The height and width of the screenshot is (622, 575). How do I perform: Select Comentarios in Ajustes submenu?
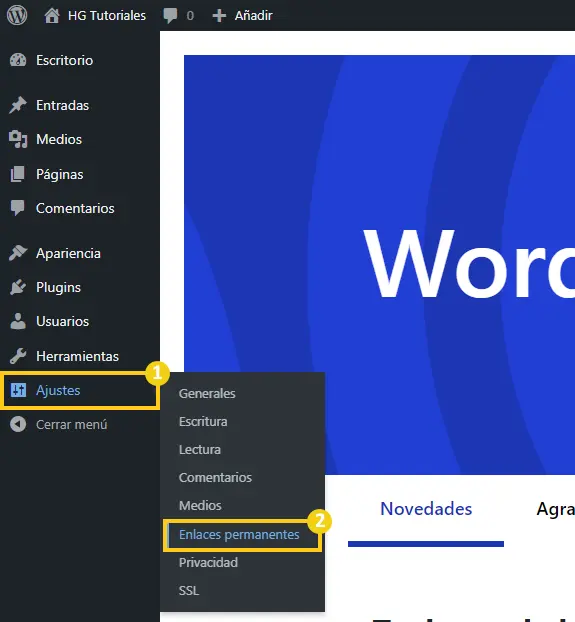point(215,477)
